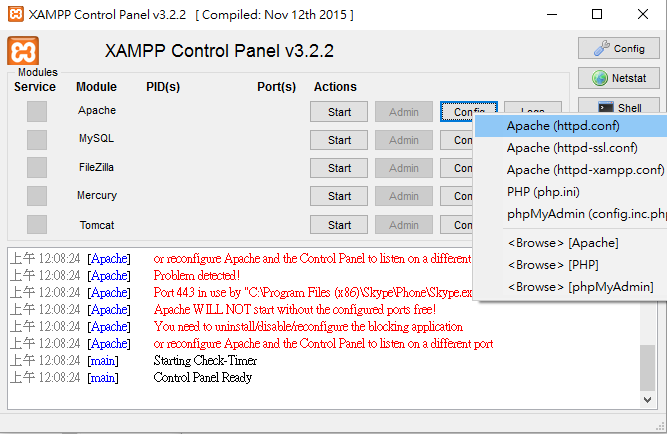This screenshot has height=434, width=667.
Task: Choose <Browse> [PHP] menu entry
Action: coord(571,265)
